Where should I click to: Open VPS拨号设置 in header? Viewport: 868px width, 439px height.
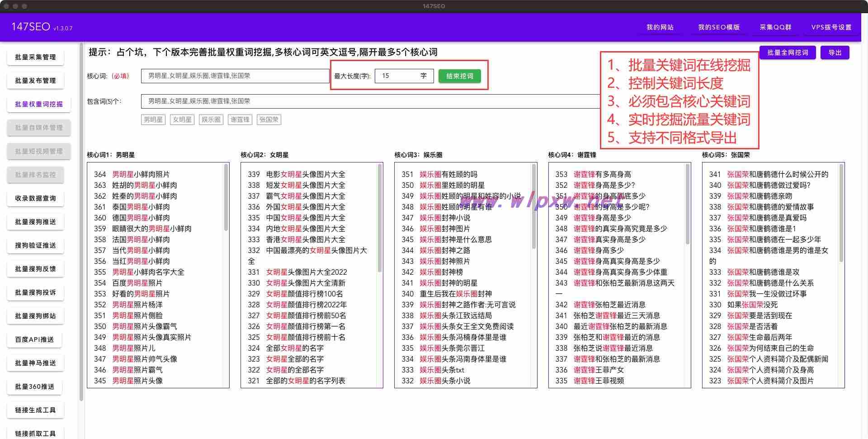click(x=831, y=28)
